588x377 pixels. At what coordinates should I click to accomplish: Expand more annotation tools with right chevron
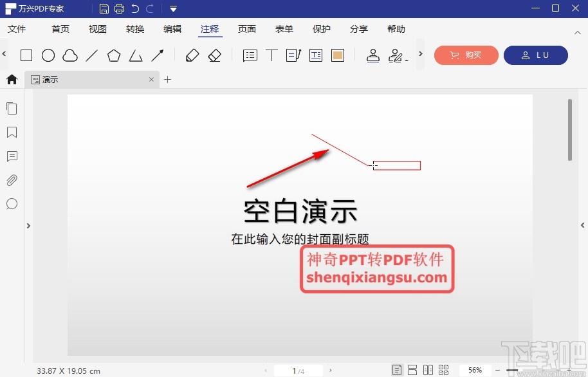419,55
